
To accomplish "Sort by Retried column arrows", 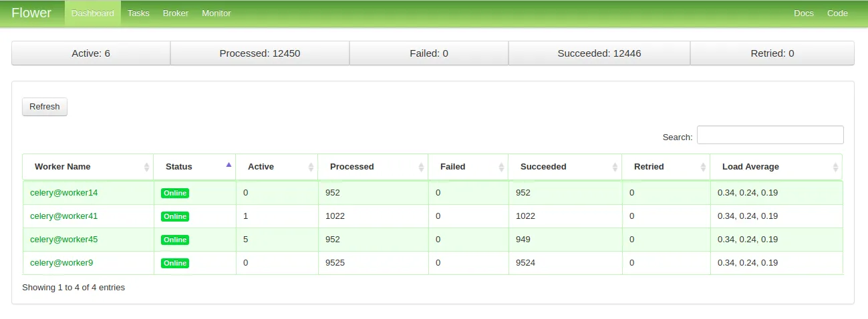I will coord(703,167).
